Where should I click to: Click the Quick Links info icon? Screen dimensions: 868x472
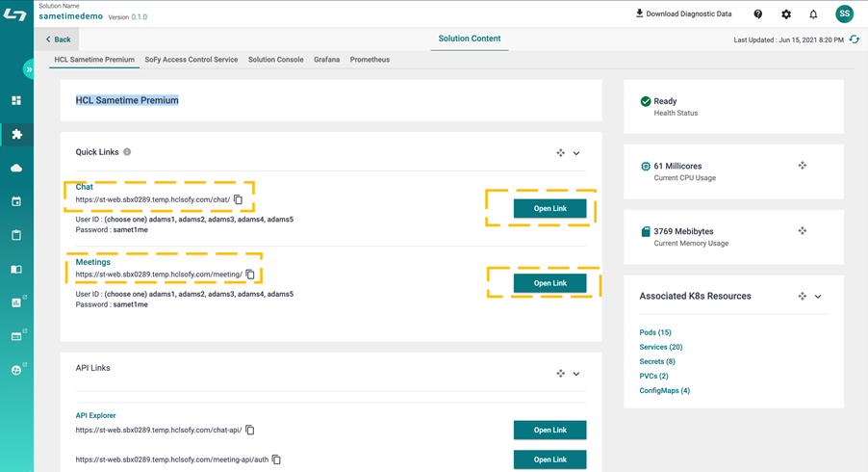click(127, 152)
